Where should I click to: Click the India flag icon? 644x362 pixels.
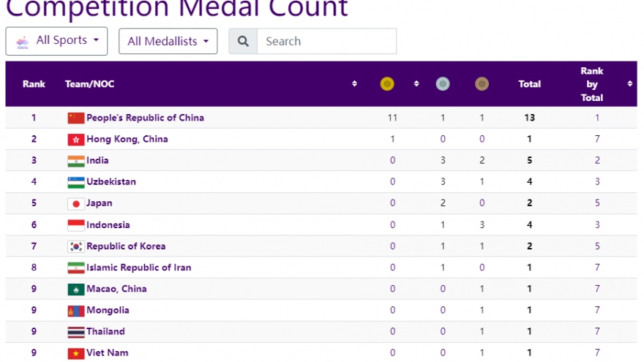coord(76,161)
